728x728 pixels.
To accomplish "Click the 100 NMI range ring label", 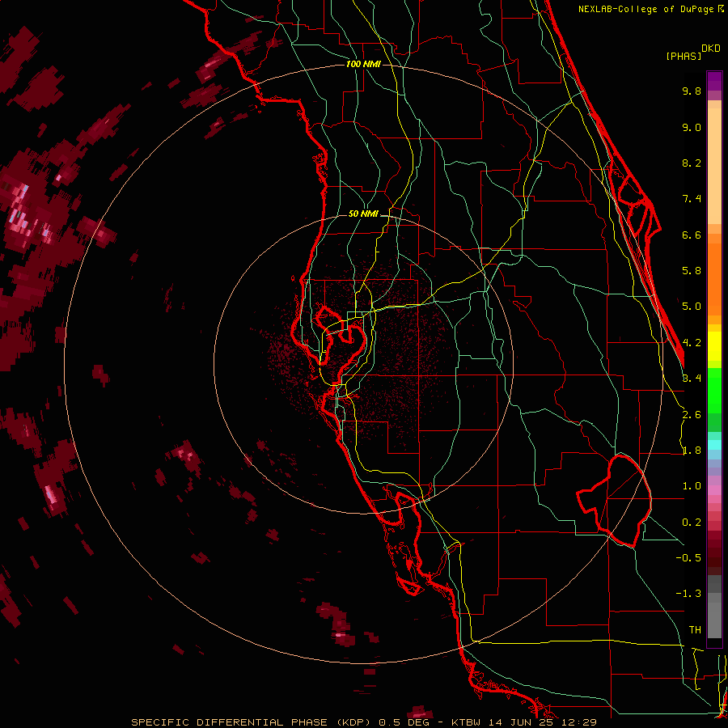I will click(x=363, y=64).
